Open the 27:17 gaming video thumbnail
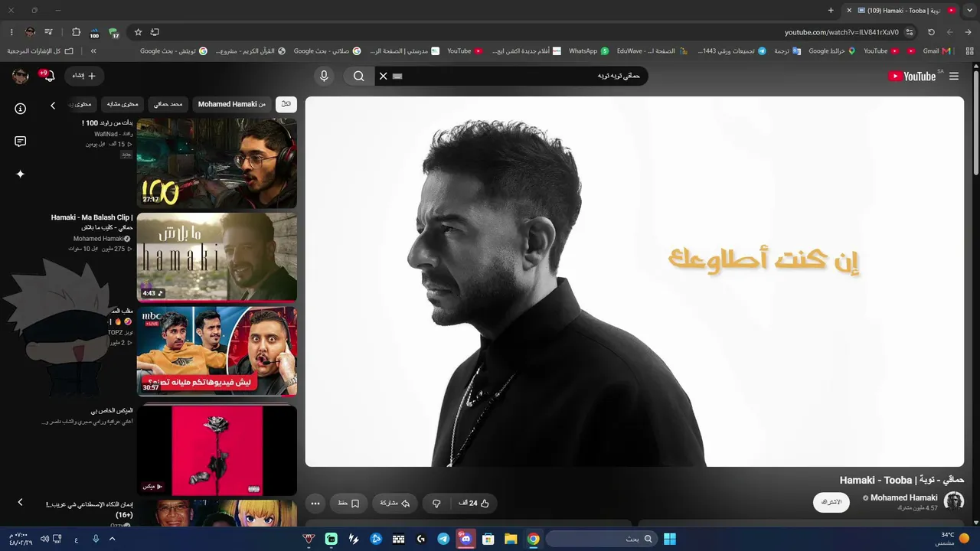980x551 pixels. (x=217, y=162)
